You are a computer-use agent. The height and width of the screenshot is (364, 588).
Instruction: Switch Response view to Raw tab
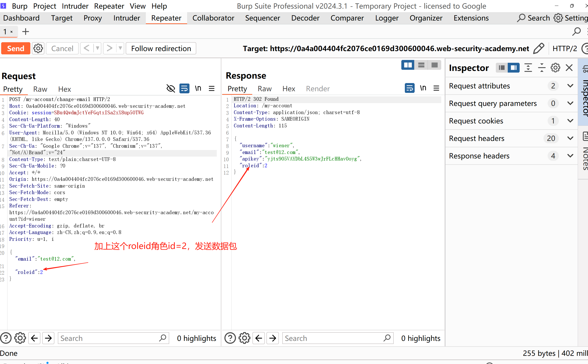[x=264, y=89]
